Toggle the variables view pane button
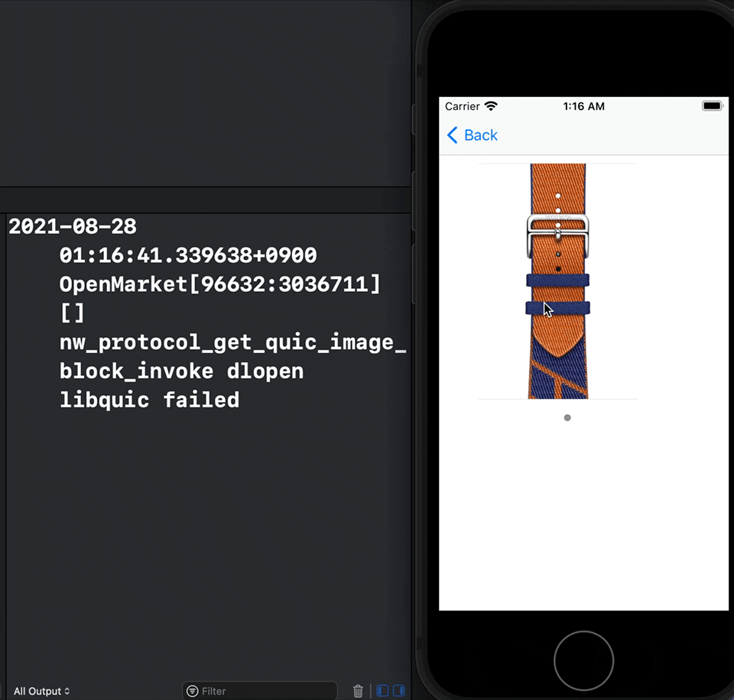 (382, 691)
